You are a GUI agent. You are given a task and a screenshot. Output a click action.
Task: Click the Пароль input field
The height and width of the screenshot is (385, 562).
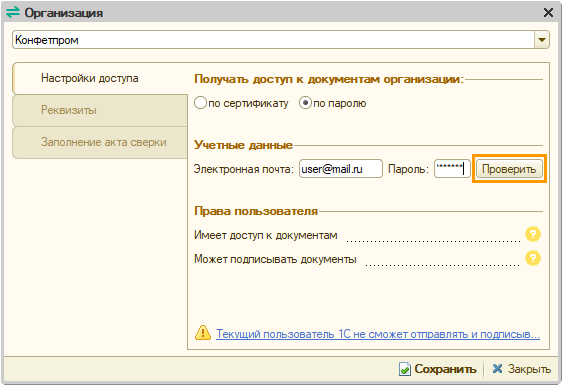point(452,168)
